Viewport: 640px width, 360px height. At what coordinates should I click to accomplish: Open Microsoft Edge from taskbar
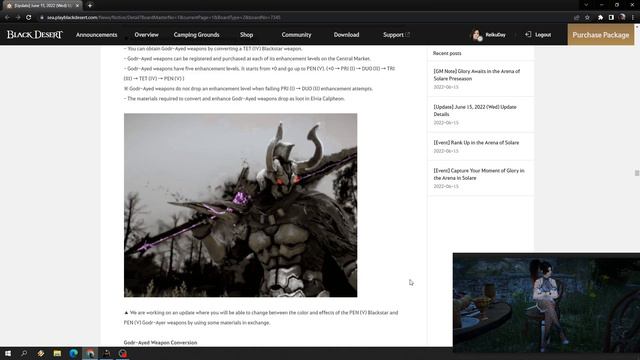pyautogui.click(x=73, y=353)
